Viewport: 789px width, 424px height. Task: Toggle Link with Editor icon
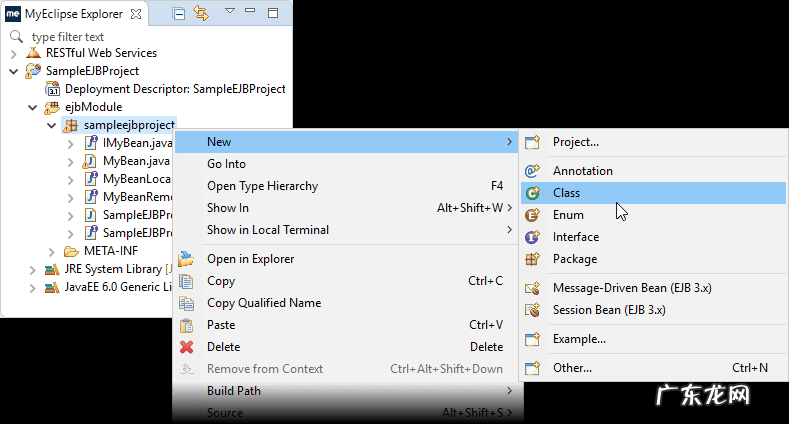pos(200,14)
